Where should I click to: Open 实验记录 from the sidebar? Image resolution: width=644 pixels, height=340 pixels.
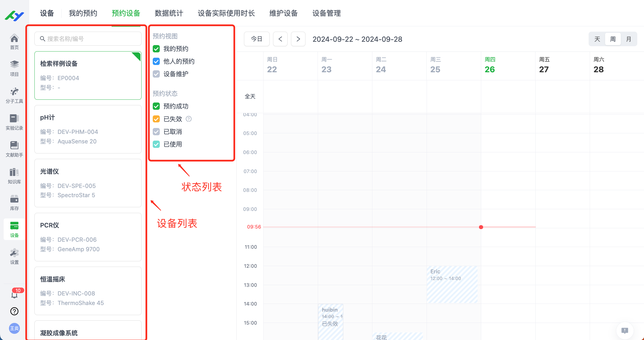pyautogui.click(x=14, y=122)
